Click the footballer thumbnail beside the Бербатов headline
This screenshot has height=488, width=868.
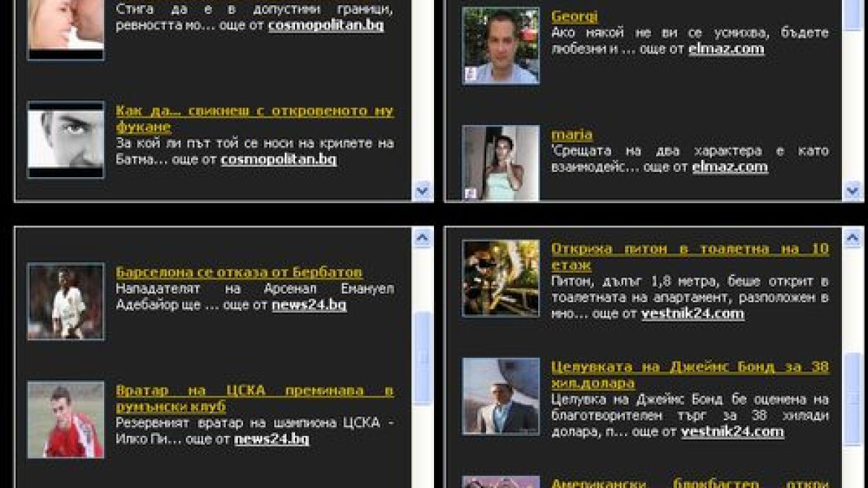(x=66, y=301)
